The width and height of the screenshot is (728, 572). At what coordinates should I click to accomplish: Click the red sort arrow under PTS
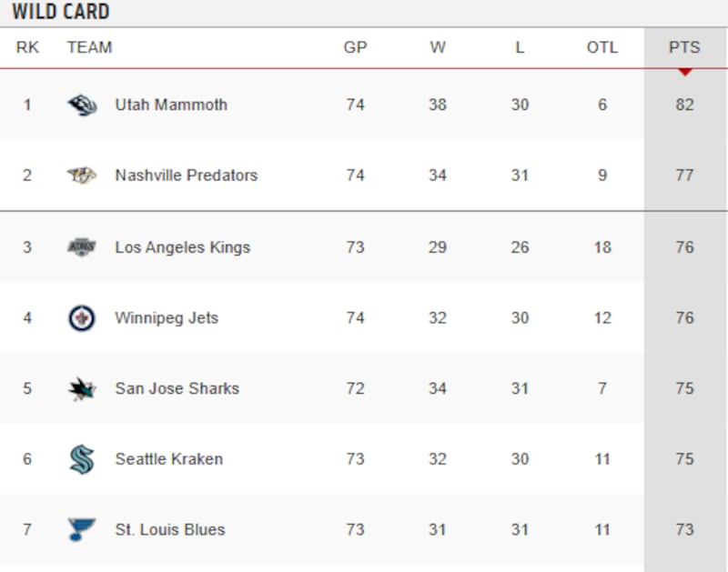point(685,72)
